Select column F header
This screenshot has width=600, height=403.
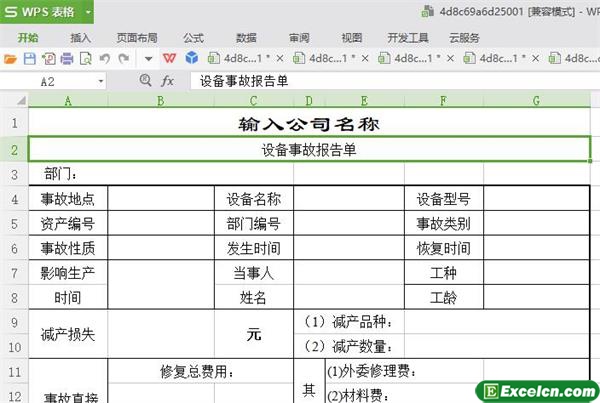click(443, 101)
